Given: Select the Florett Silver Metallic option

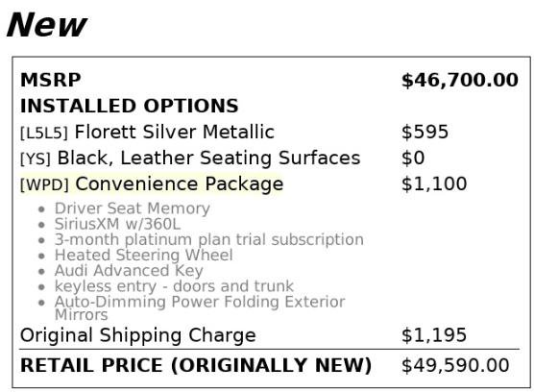Looking at the screenshot, I should pos(175,132).
